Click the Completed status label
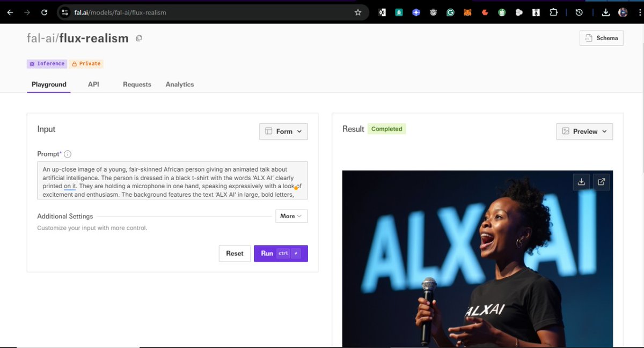644x348 pixels. (x=386, y=129)
